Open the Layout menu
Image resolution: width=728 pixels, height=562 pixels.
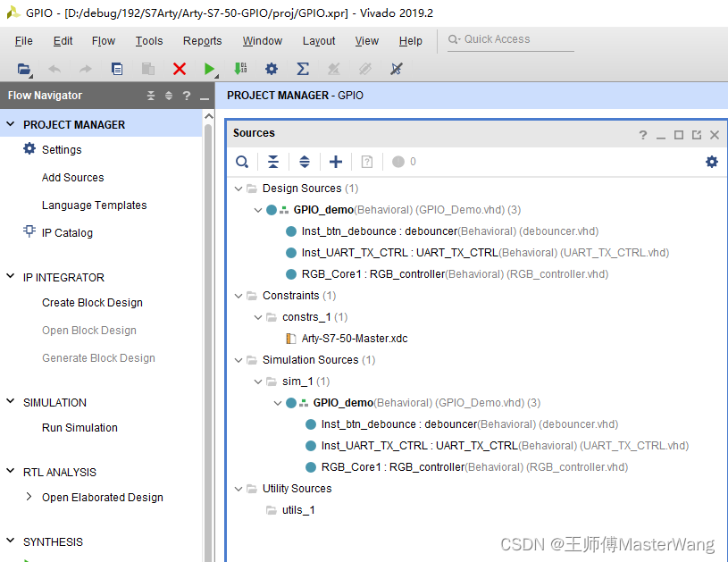319,41
